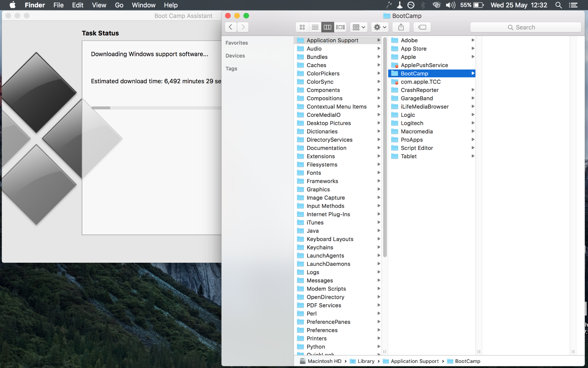Open the Edit menu
The height and width of the screenshot is (368, 588).
click(x=78, y=5)
